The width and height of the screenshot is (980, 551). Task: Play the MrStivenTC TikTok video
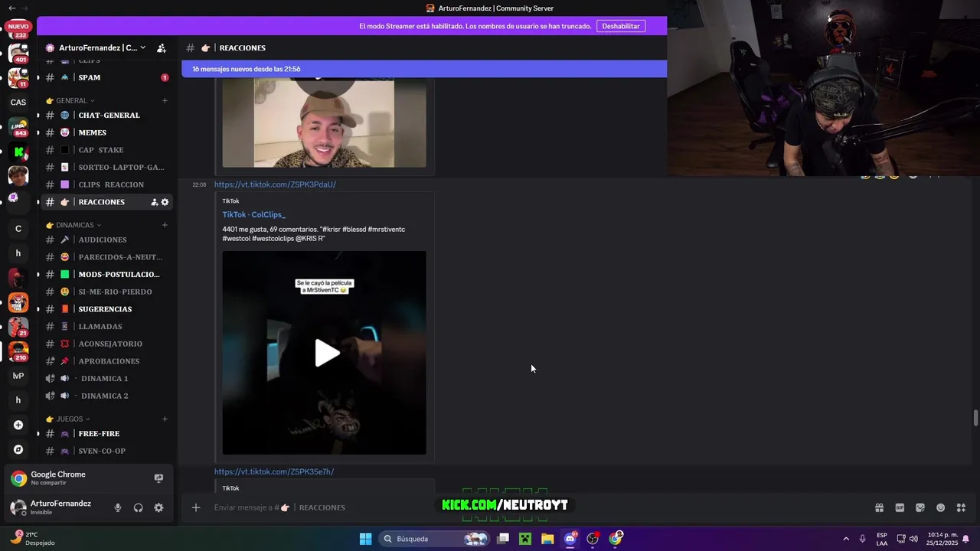point(327,353)
